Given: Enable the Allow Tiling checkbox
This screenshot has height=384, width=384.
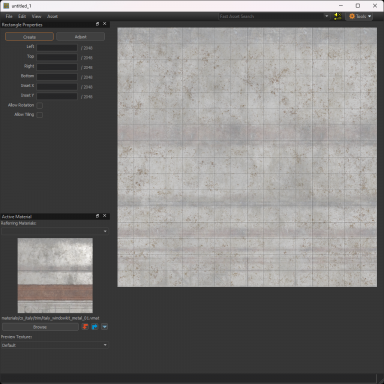Looking at the screenshot, I should (40, 115).
